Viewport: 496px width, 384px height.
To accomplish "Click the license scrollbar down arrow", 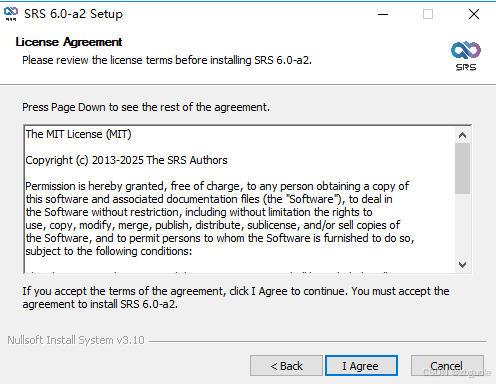I will point(462,265).
